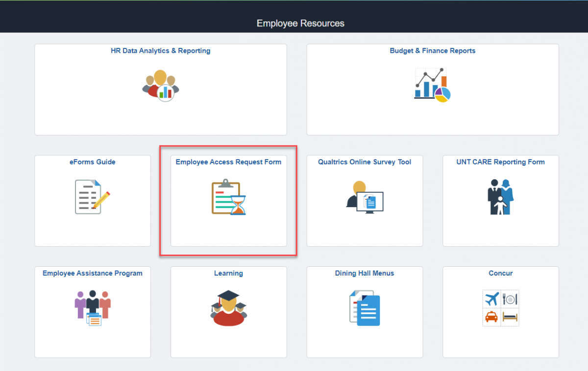Open Qualtrics Online Survey Tool title
588x371 pixels.
point(365,162)
